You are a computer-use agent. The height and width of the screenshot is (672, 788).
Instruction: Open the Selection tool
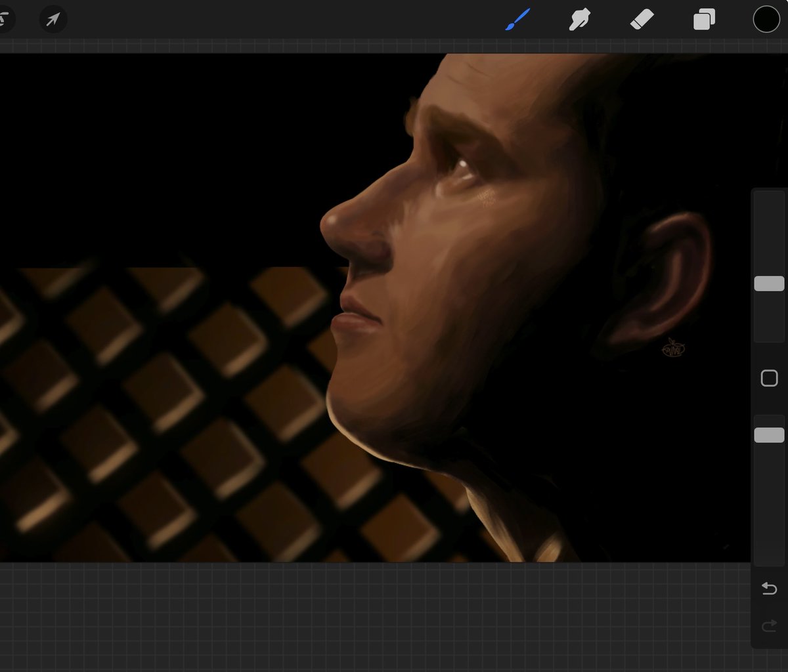coord(5,20)
